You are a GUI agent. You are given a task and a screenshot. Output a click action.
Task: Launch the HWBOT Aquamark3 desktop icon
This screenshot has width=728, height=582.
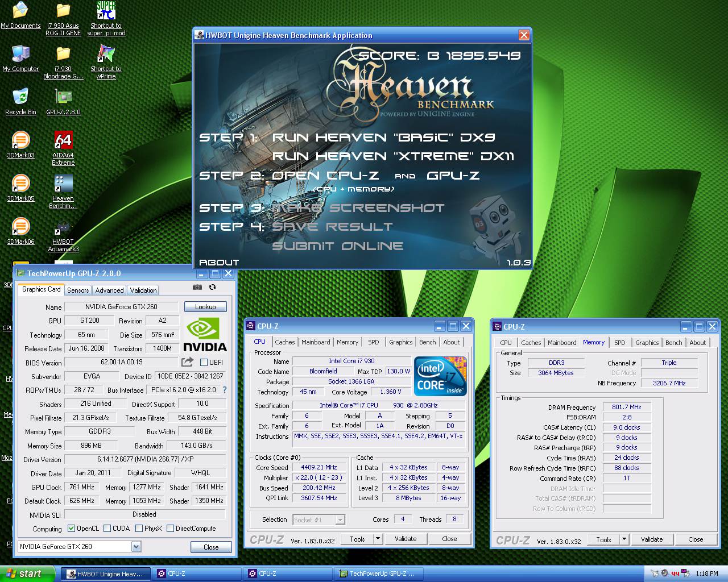coord(63,235)
